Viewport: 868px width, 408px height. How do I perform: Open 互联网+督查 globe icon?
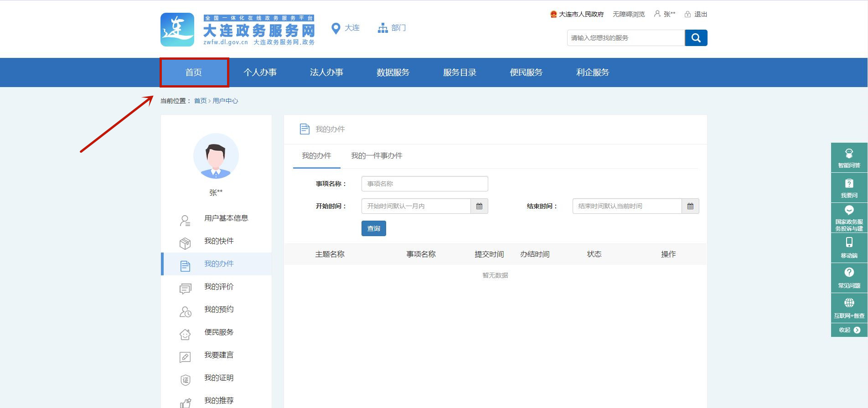(849, 307)
